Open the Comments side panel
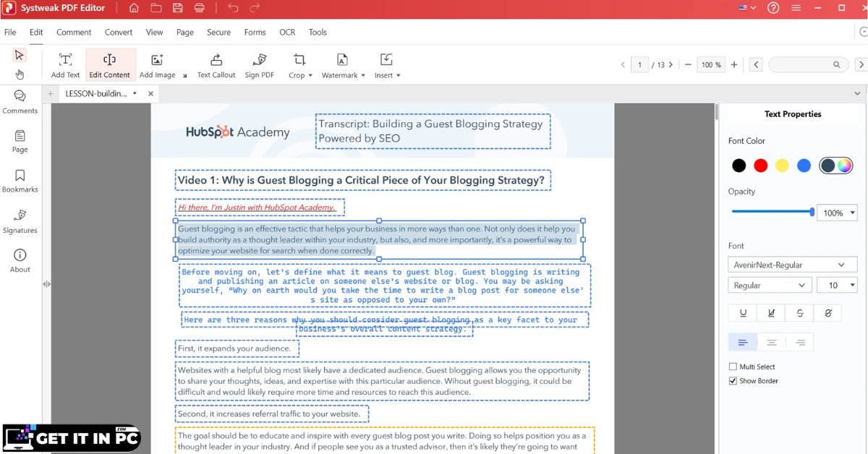868x454 pixels. [x=20, y=102]
